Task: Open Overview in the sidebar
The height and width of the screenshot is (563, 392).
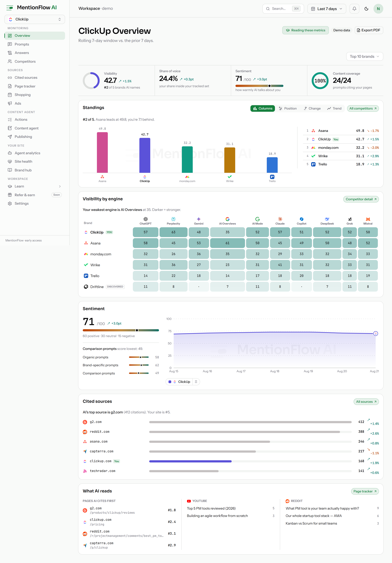Action: pyautogui.click(x=35, y=36)
